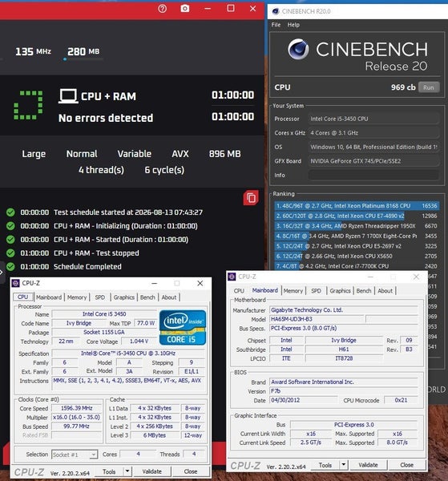
Task: Select ranking row Xeon CPU E5-2697 v2
Action: [357, 246]
